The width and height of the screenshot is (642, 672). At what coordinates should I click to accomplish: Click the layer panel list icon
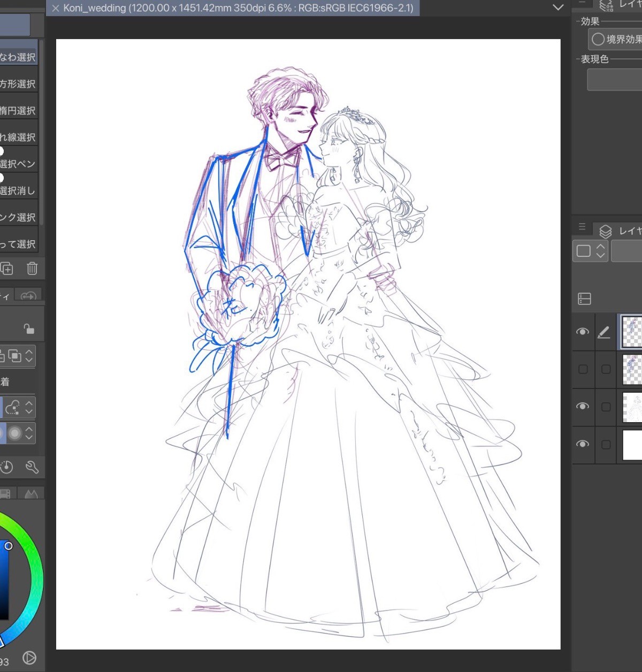(x=584, y=299)
